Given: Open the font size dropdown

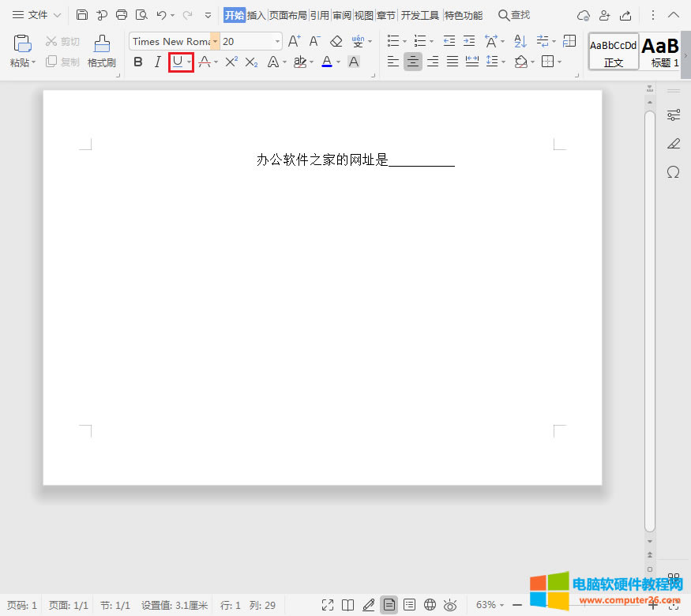Looking at the screenshot, I should (x=278, y=41).
